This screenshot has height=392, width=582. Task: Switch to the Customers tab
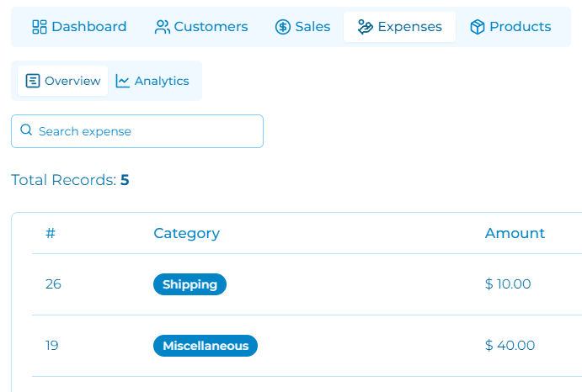point(201,27)
